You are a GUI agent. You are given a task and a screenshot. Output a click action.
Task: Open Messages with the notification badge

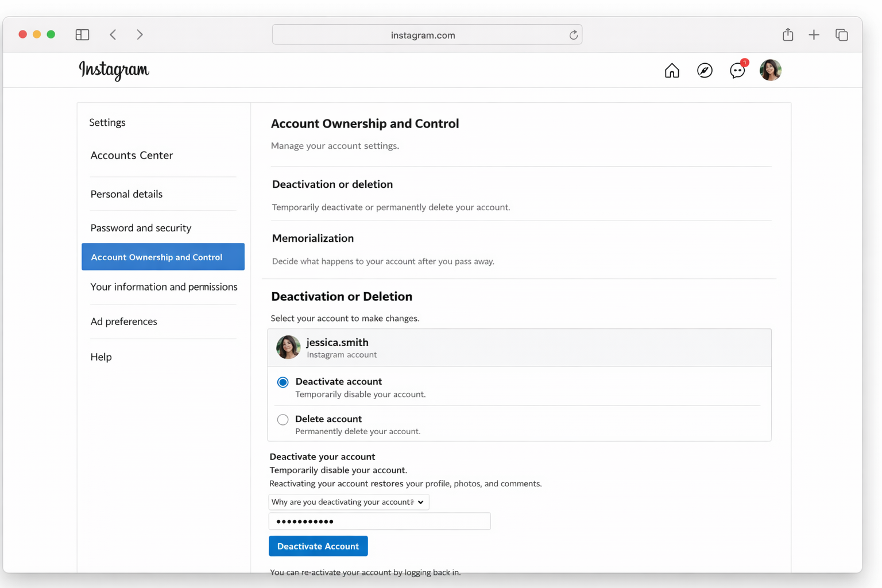pos(737,71)
